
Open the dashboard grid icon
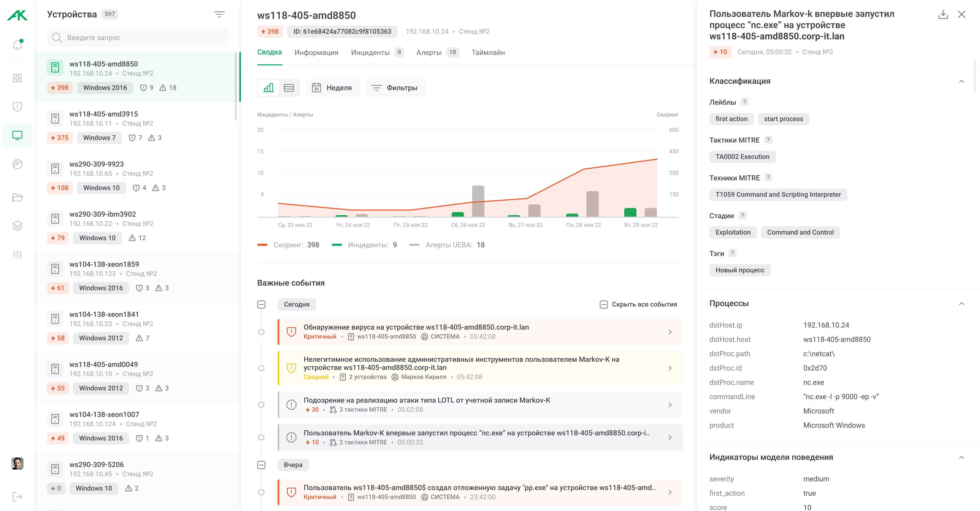click(18, 78)
